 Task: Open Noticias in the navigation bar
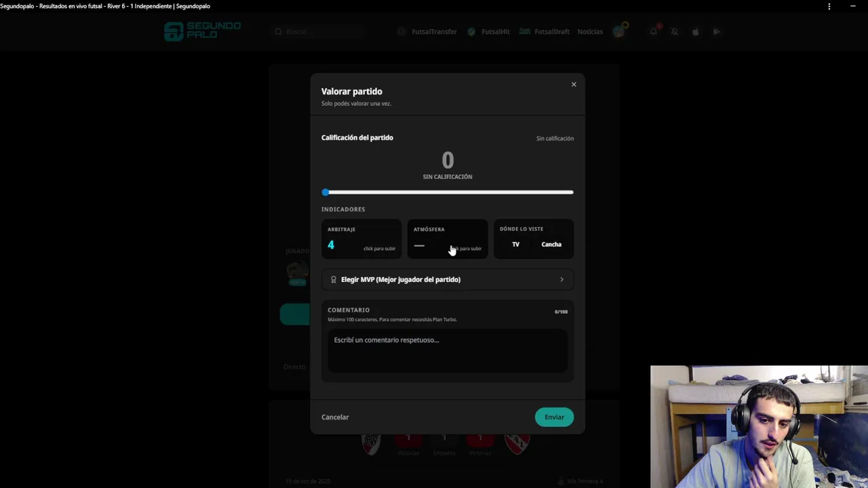[590, 32]
